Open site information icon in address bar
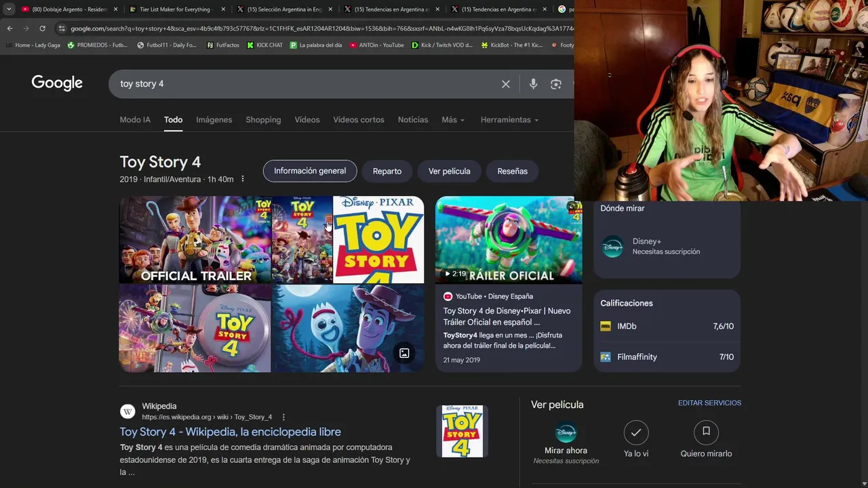 62,28
